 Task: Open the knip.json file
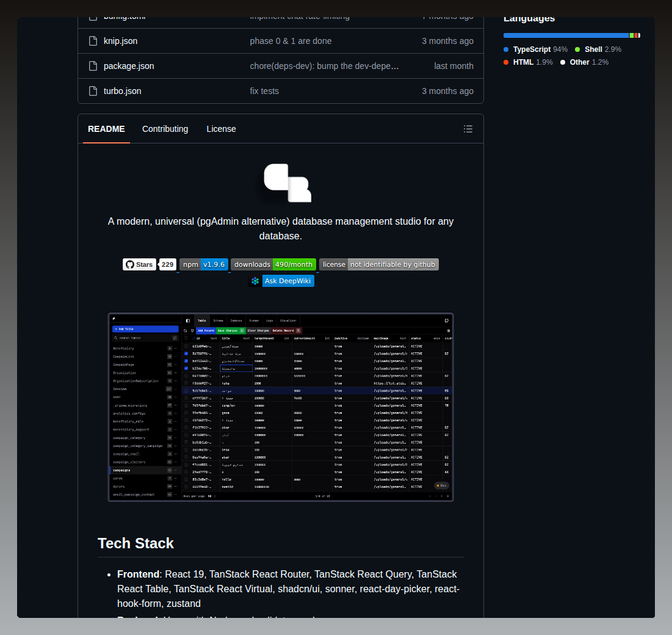click(120, 41)
